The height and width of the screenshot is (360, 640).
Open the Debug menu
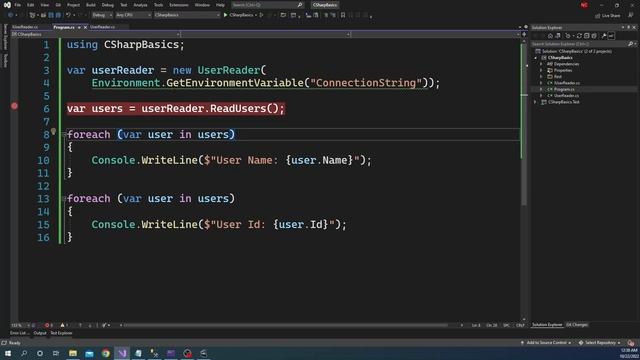click(x=108, y=5)
